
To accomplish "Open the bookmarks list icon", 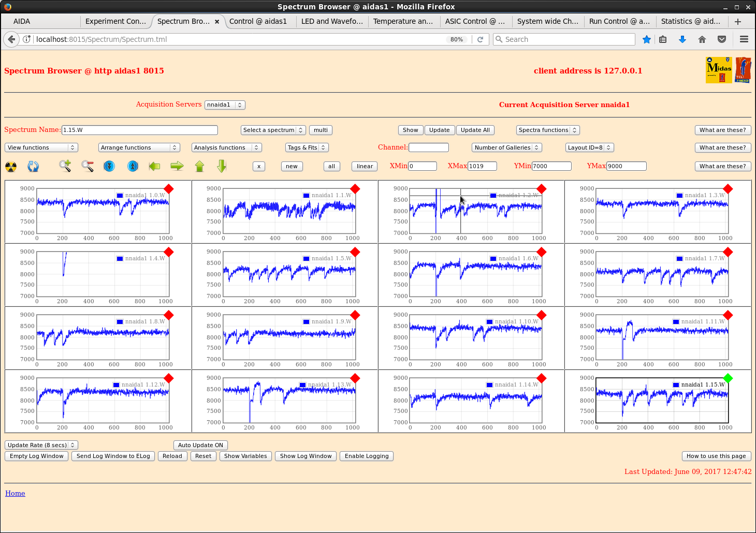I will (x=663, y=39).
